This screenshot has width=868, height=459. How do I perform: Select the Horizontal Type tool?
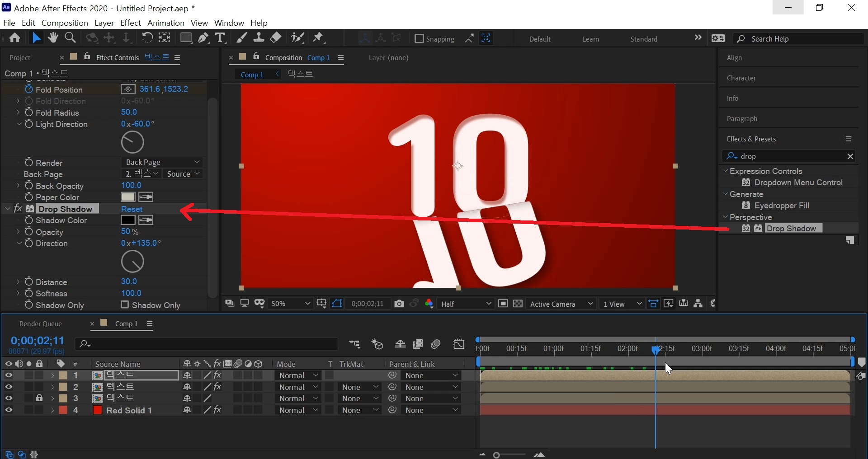[220, 38]
